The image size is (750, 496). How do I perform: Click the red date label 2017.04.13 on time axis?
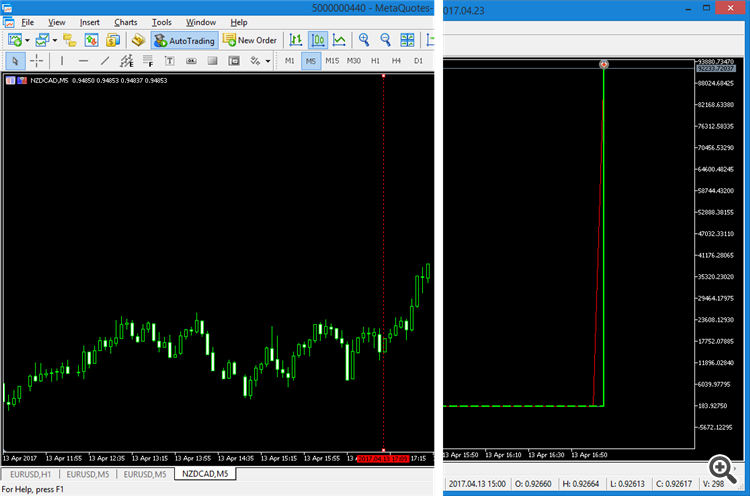(x=383, y=459)
